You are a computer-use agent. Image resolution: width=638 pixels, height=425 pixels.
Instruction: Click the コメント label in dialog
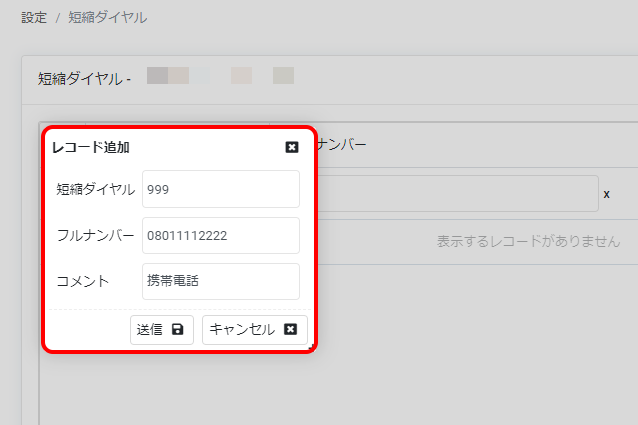[82, 281]
